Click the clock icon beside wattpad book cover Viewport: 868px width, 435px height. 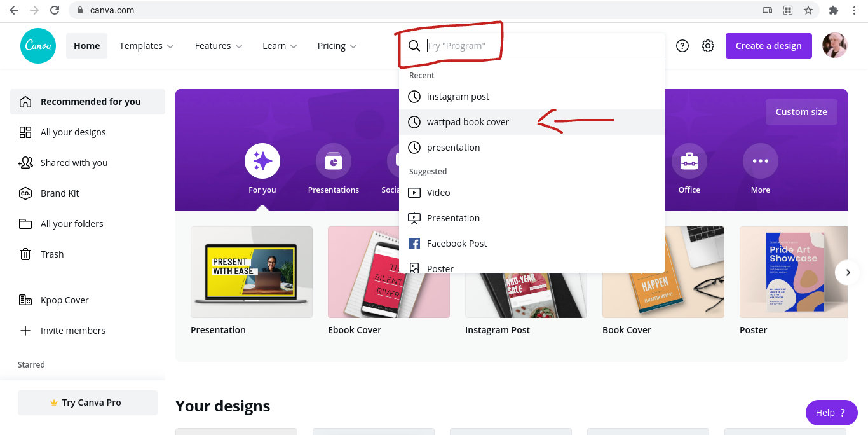coord(414,122)
